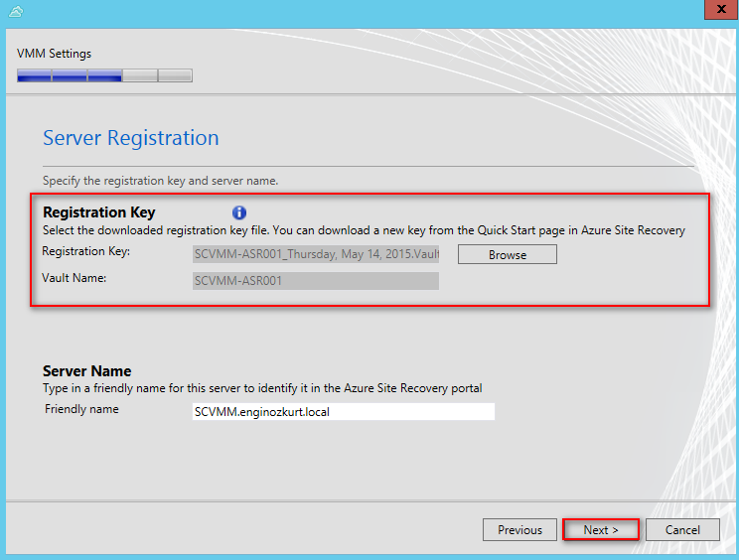
Task: Click the Friendly name label
Action: (x=81, y=409)
